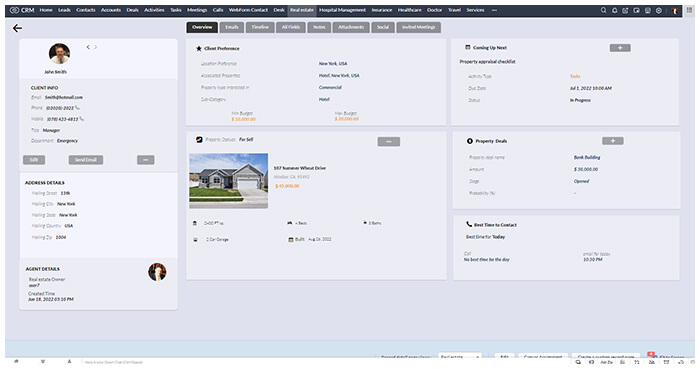Open notifications bell icon

pyautogui.click(x=614, y=10)
